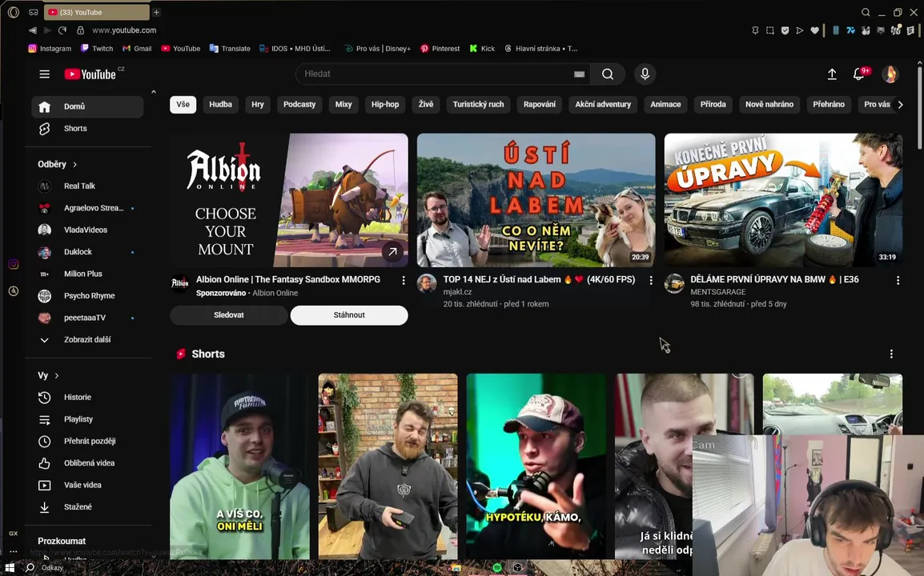
Task: Open the on-screen keyboard icon in search box
Action: pos(579,74)
